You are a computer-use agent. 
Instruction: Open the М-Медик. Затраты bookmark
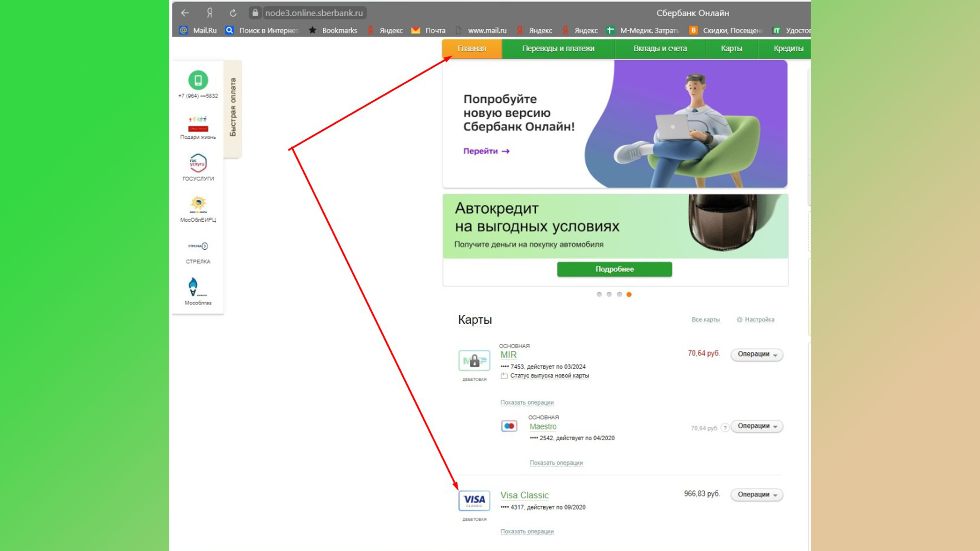[643, 30]
